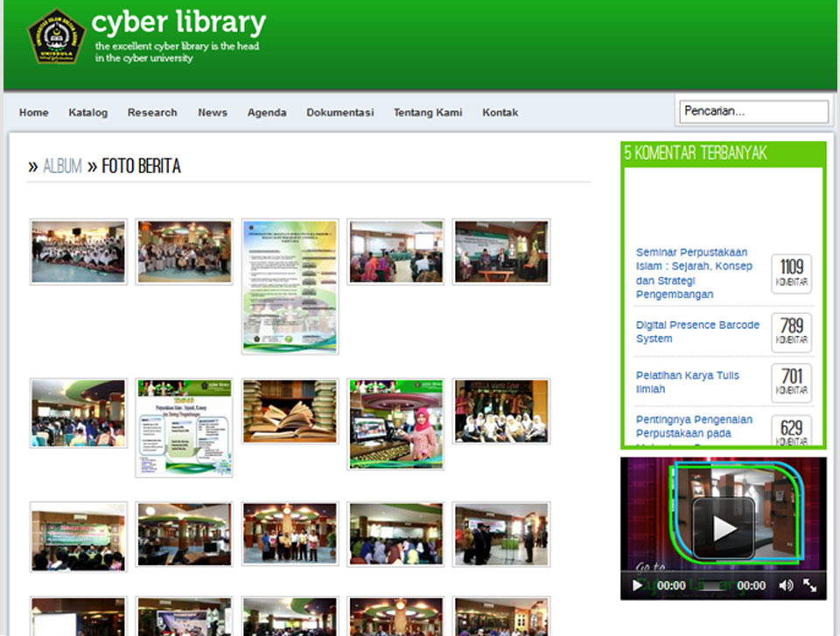Viewport: 840px width, 636px height.
Task: Open the first photo thumbnail in the album
Action: (x=79, y=252)
